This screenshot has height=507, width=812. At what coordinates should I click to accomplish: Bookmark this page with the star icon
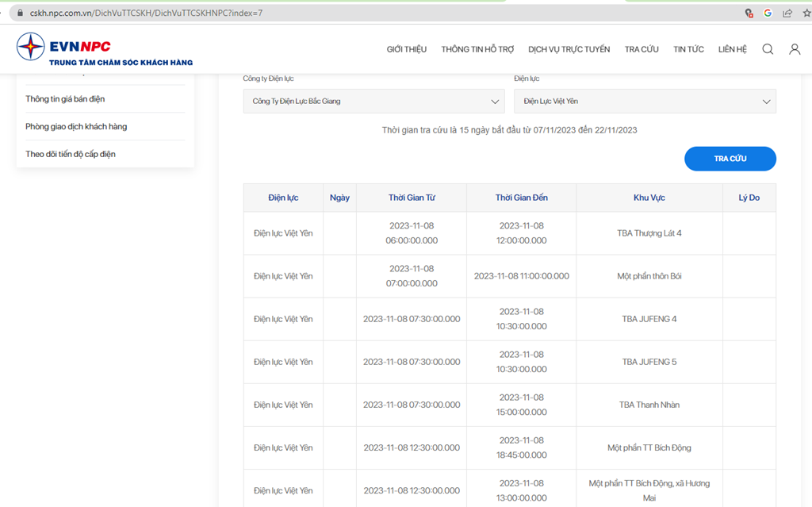(x=806, y=13)
